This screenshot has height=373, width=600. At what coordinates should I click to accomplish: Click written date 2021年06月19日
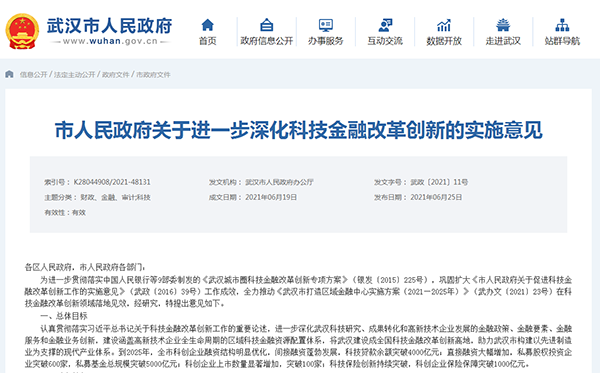pyautogui.click(x=271, y=197)
